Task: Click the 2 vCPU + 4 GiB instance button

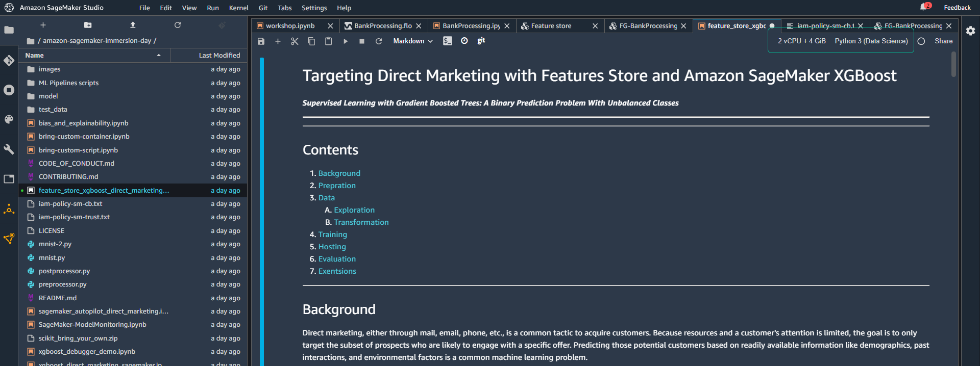Action: pyautogui.click(x=802, y=41)
